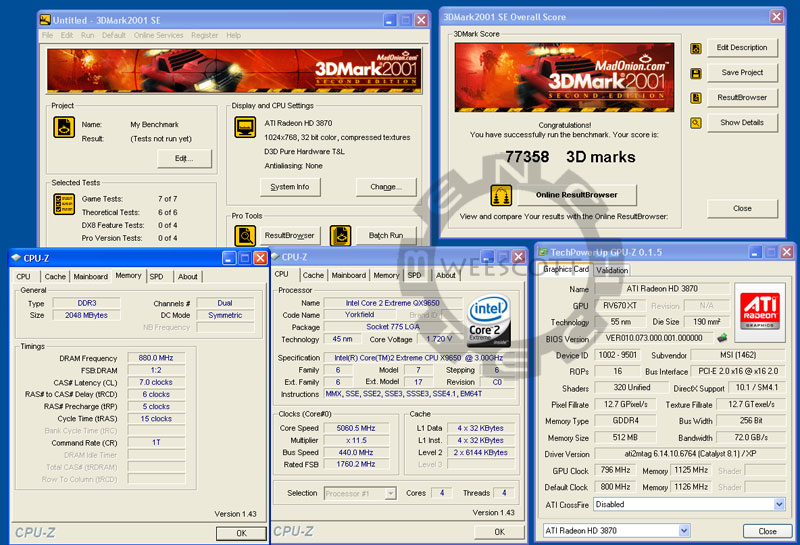Click the Memory Size 512 MB field

[626, 437]
